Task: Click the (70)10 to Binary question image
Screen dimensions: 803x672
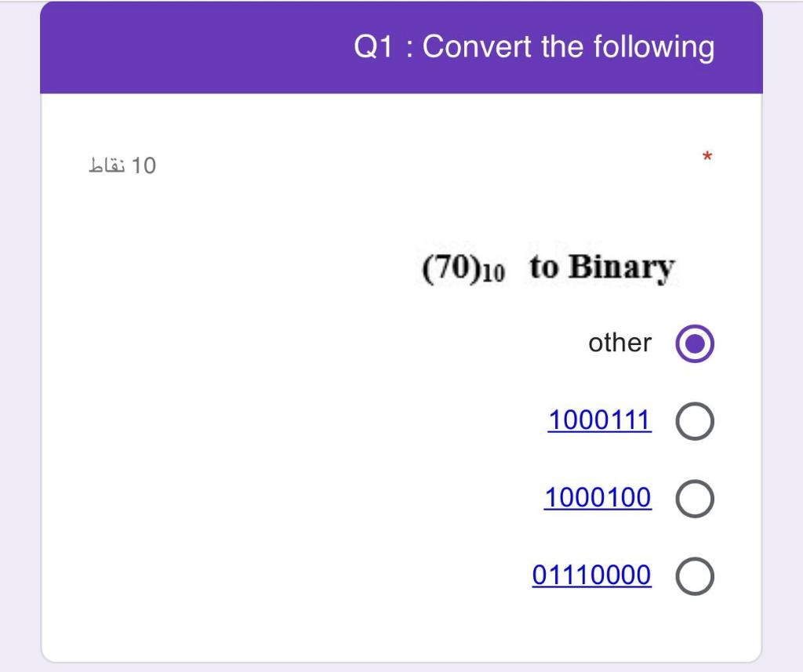Action: 547,267
